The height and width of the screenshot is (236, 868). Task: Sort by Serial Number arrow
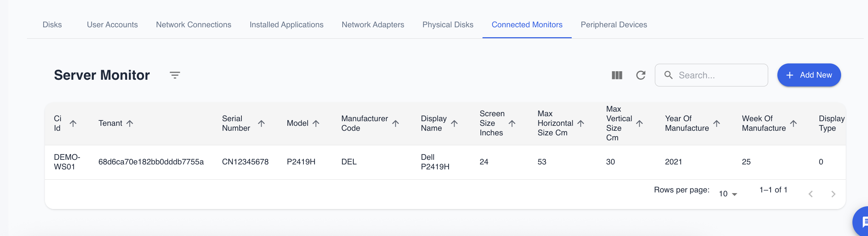coord(261,123)
